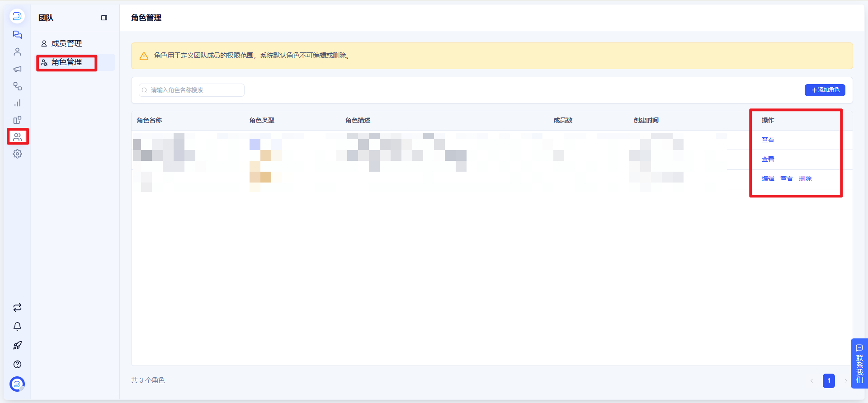The width and height of the screenshot is (868, 403).
Task: Open the workflow nodes icon in sidebar
Action: click(17, 86)
